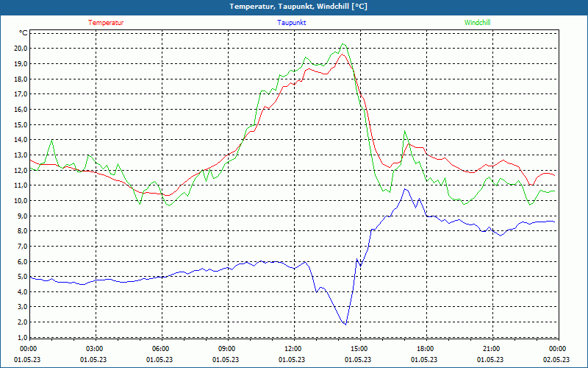Image resolution: width=588 pixels, height=368 pixels.
Task: Click the 15,0 y-axis value
Action: pyautogui.click(x=21, y=124)
